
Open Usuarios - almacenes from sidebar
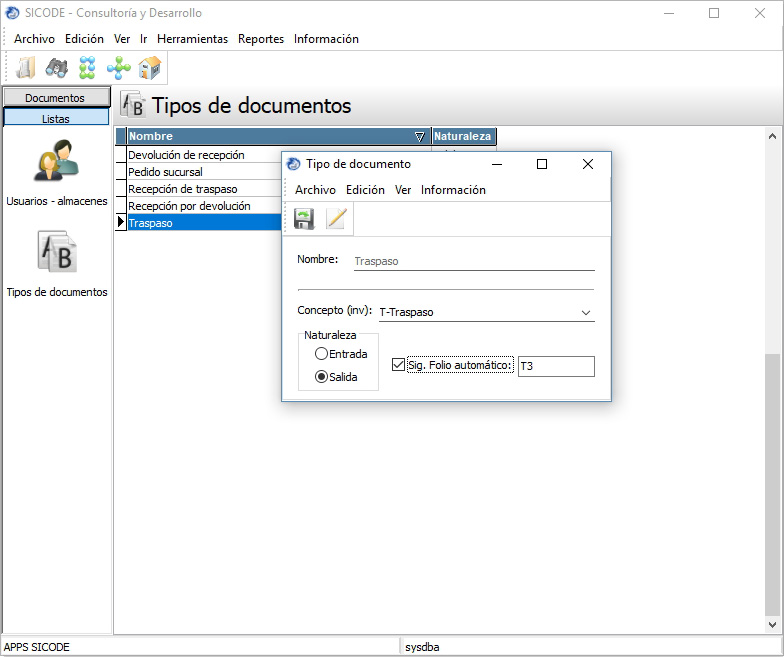click(56, 165)
